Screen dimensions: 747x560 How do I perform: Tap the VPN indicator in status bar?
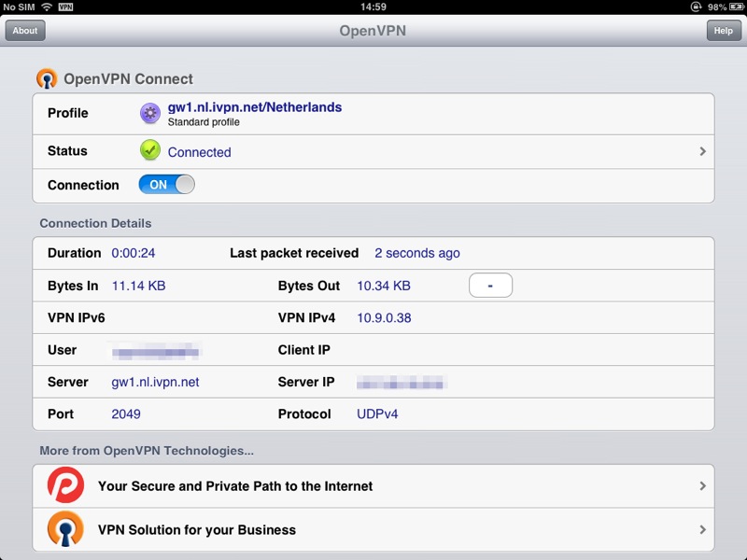tap(65, 7)
